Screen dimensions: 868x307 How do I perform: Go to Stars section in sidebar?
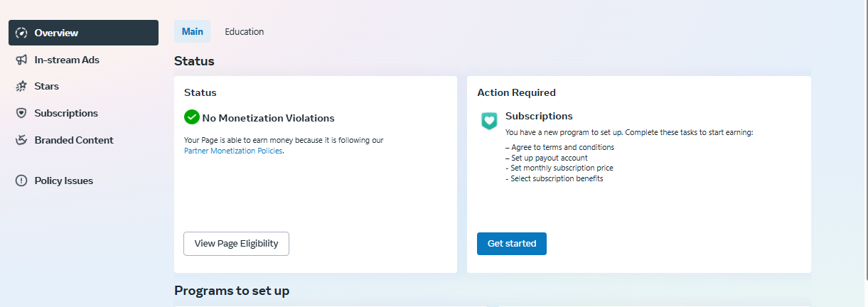click(x=83, y=86)
